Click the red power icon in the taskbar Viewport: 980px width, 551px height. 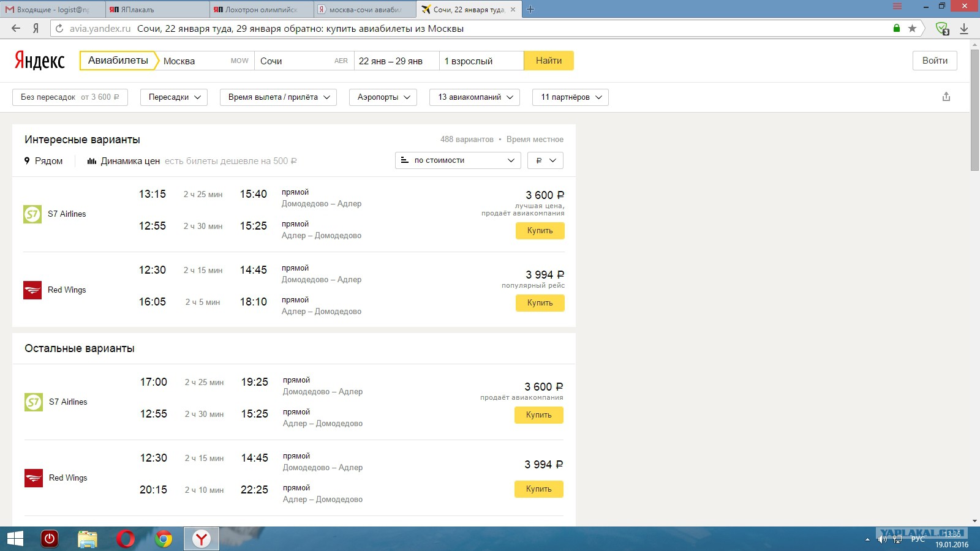[50, 539]
